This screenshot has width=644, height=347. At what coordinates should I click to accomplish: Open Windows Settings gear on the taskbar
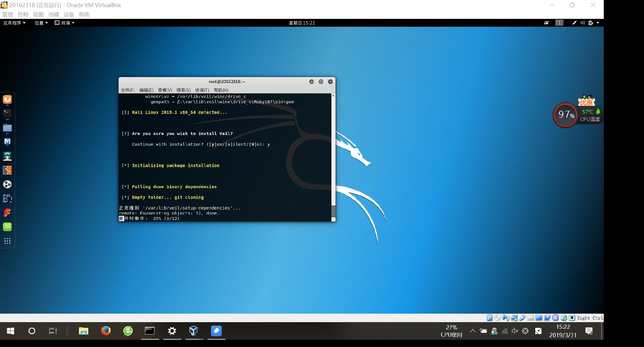tap(172, 331)
